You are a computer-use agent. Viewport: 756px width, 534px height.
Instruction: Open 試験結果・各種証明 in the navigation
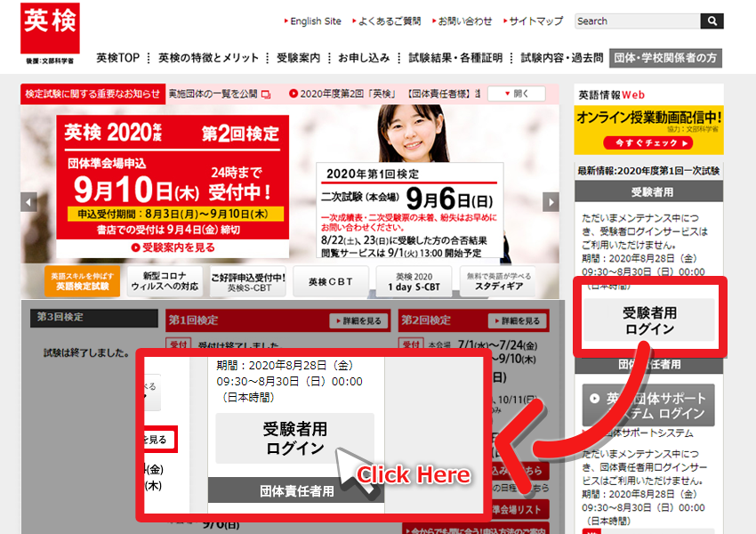[x=455, y=58]
